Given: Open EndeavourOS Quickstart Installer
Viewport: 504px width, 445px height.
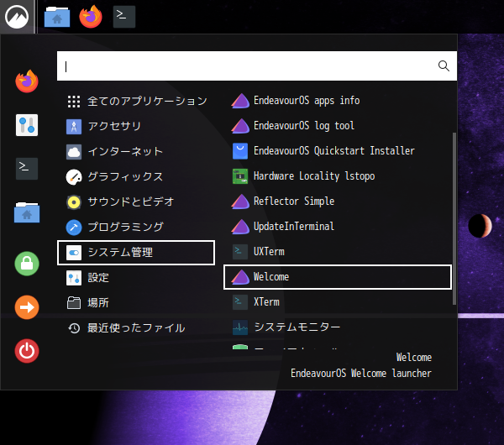Looking at the screenshot, I should (338, 151).
